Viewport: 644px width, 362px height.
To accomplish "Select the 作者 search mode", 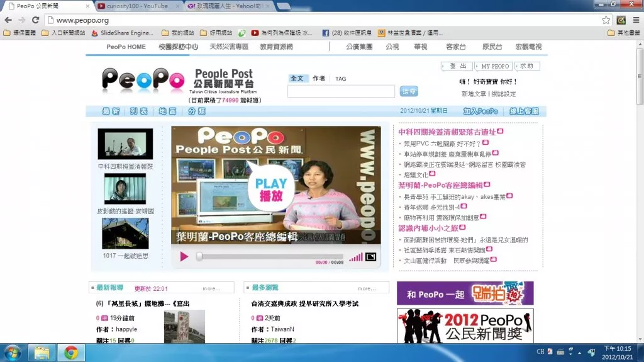I will tap(318, 78).
